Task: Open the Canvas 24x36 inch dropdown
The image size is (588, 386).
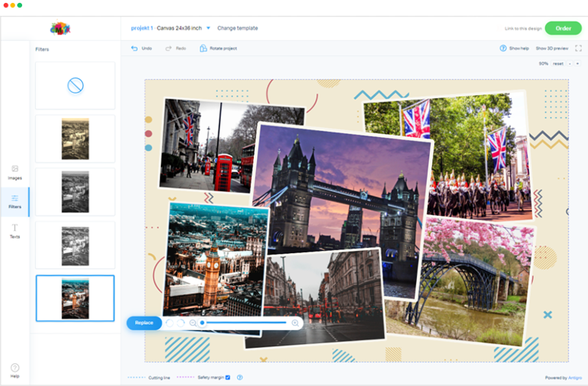Action: (x=208, y=29)
